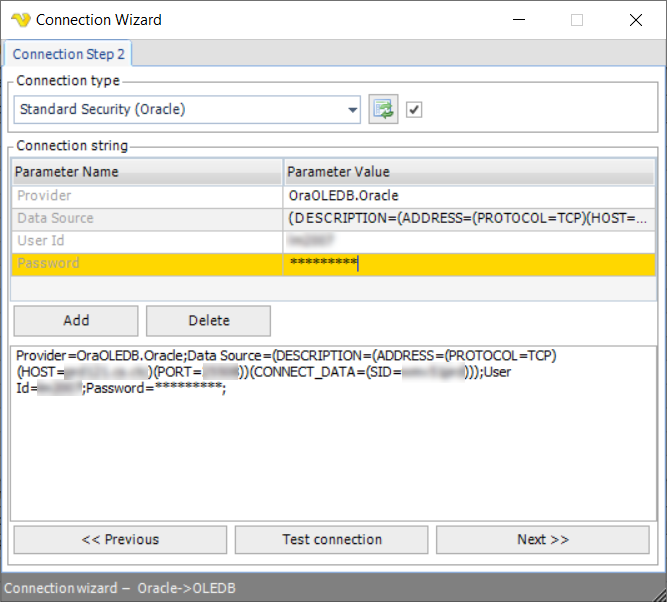Open the Connection type dropdown arrow
This screenshot has height=602, width=667.
click(352, 110)
